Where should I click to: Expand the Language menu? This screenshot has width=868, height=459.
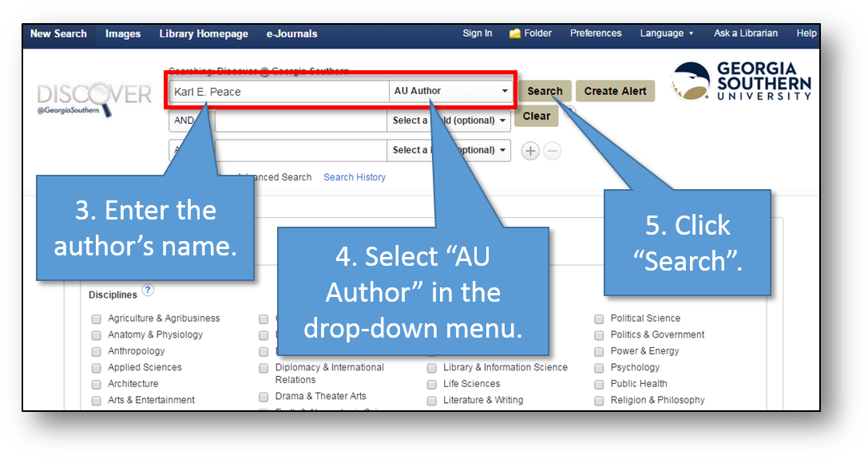coord(667,34)
